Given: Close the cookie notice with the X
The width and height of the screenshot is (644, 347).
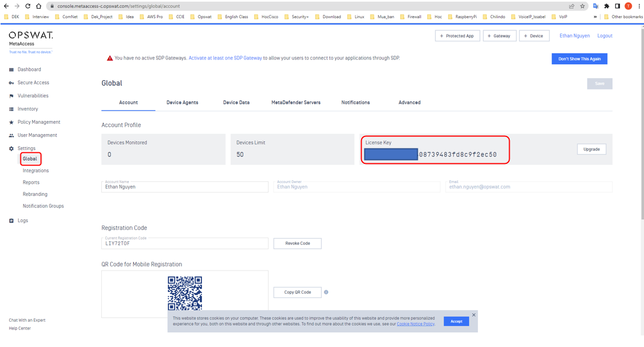Looking at the screenshot, I should click(x=473, y=315).
